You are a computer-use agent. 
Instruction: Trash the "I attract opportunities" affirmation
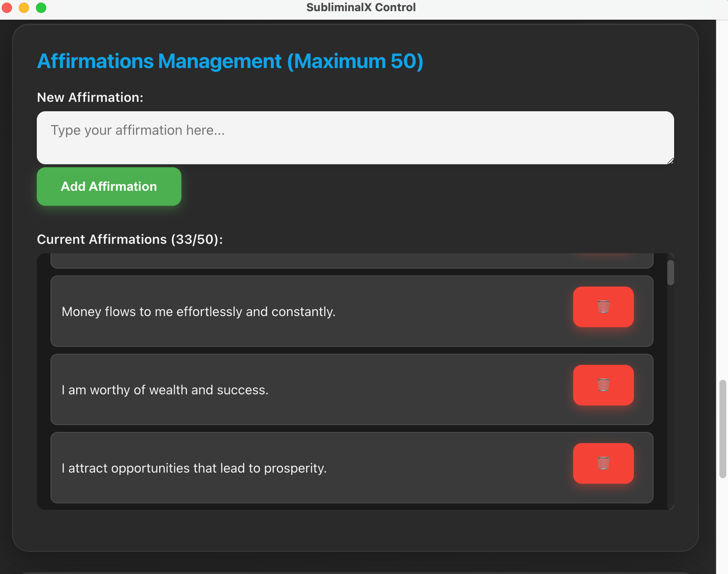coord(603,463)
